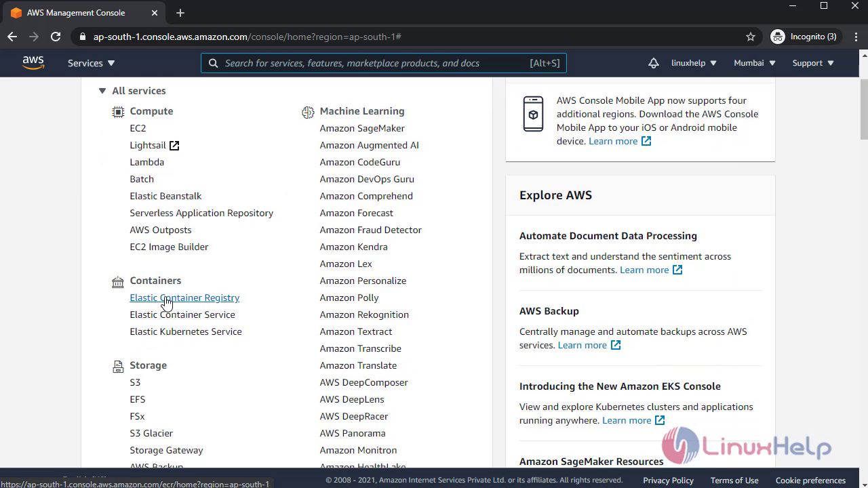Viewport: 868px width, 488px height.
Task: Open the notifications bell icon
Action: pos(653,63)
